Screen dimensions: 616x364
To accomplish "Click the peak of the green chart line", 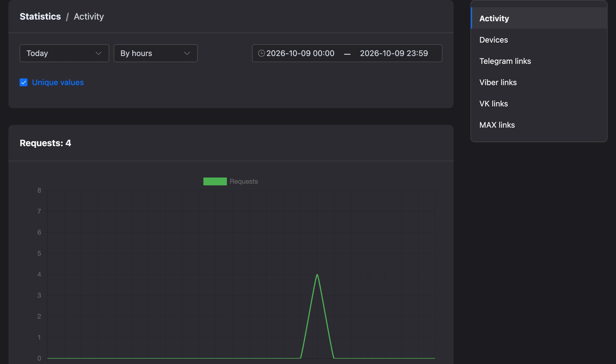I will (x=317, y=275).
